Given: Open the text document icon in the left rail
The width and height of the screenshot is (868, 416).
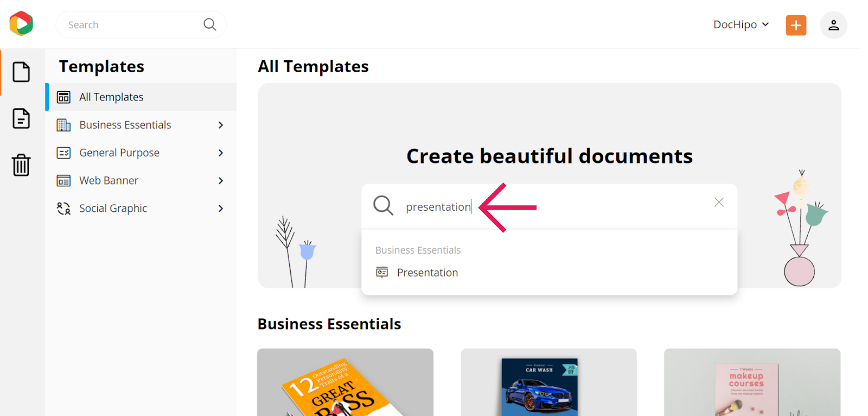Looking at the screenshot, I should 21,118.
